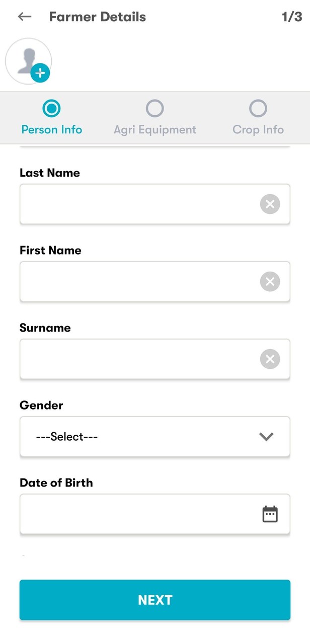Select the Agri Equipment step radio
This screenshot has width=310, height=644.
pyautogui.click(x=154, y=108)
